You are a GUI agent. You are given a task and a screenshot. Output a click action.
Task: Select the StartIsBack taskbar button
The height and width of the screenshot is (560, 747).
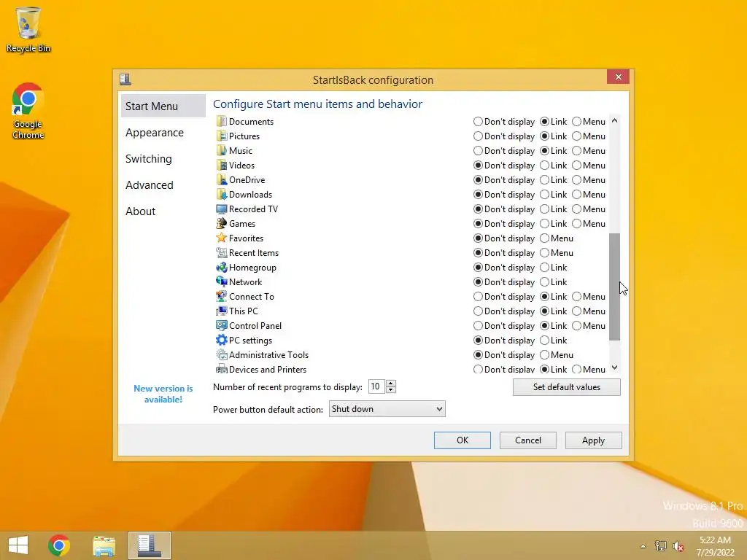(x=149, y=545)
